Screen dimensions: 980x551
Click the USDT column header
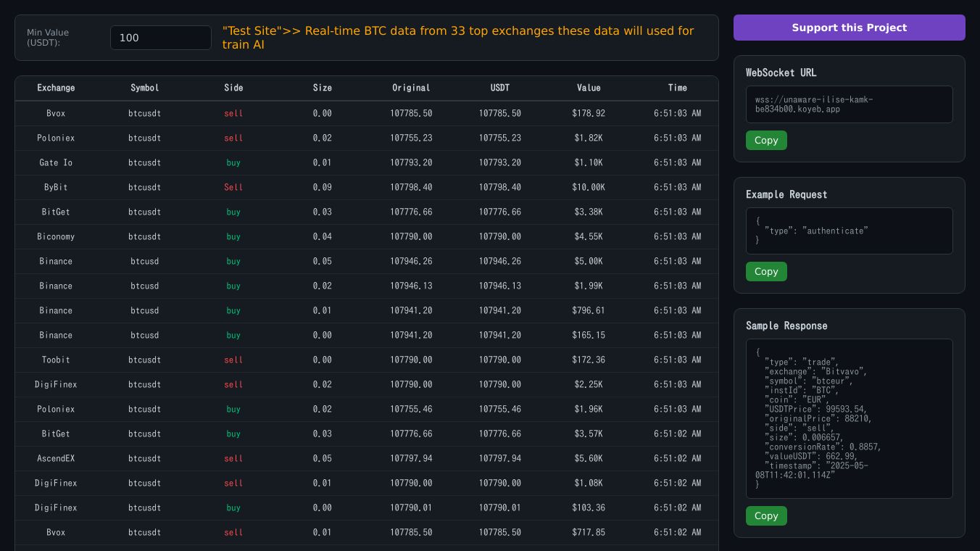[x=500, y=88]
